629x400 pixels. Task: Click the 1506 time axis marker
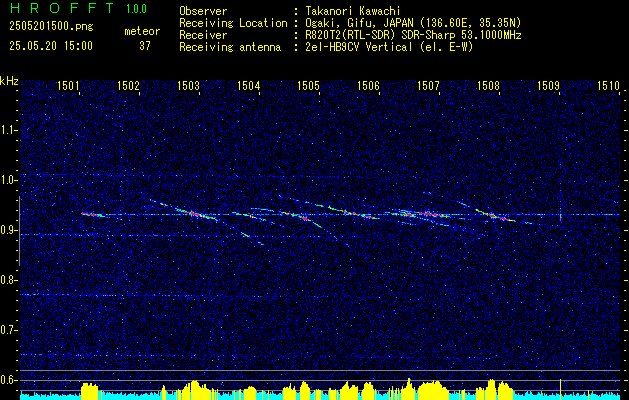(x=368, y=85)
